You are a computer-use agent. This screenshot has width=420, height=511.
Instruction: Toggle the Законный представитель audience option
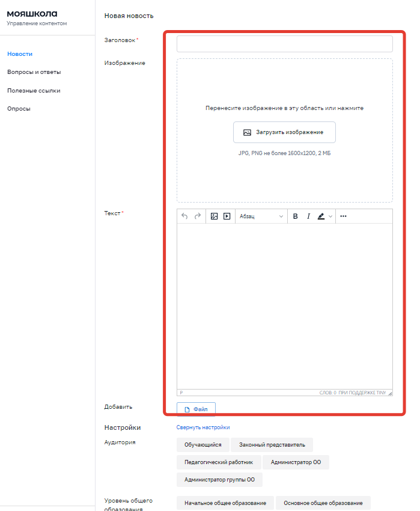(x=272, y=445)
